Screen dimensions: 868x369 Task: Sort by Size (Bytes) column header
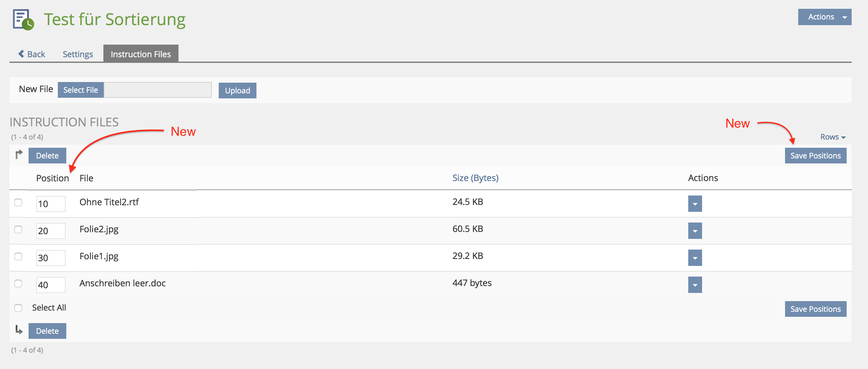click(x=475, y=178)
